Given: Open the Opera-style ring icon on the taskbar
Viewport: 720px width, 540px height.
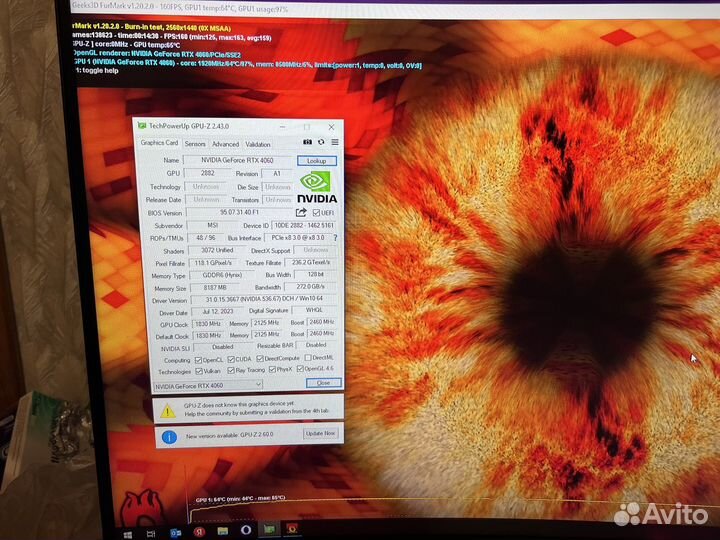Looking at the screenshot, I should [246, 530].
